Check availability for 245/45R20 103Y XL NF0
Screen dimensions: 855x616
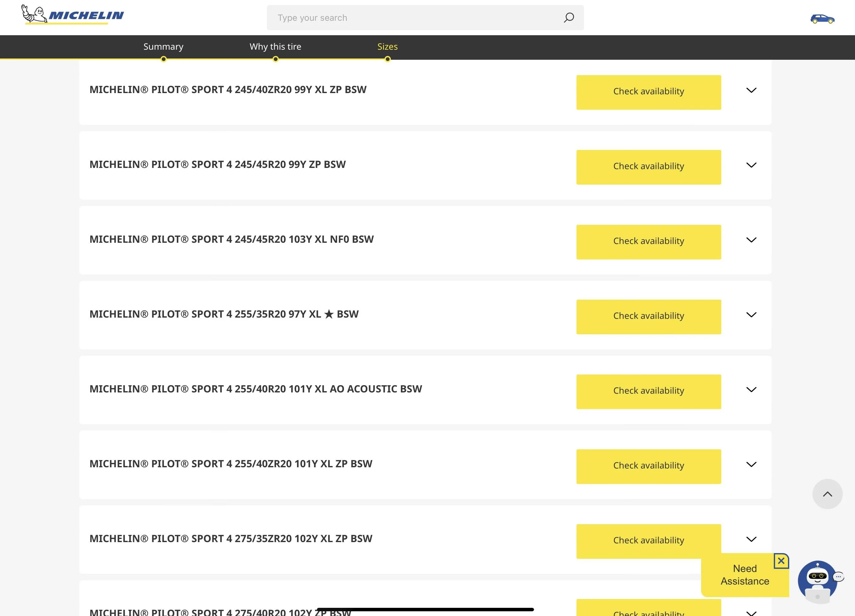coord(649,242)
